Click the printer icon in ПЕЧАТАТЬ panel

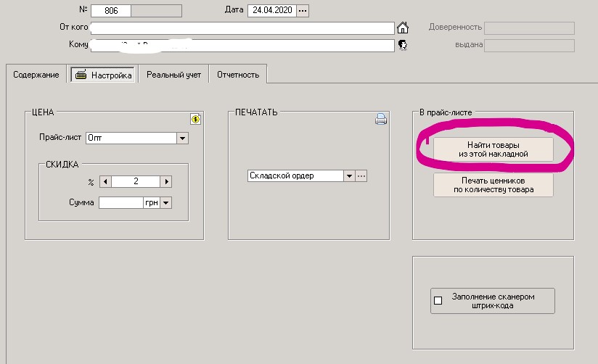pos(381,120)
